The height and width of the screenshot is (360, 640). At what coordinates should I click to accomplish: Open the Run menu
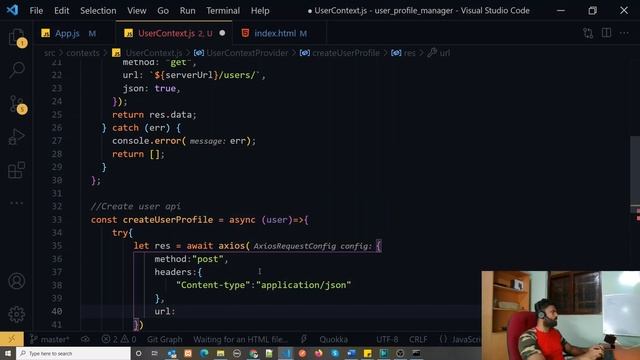point(187,11)
